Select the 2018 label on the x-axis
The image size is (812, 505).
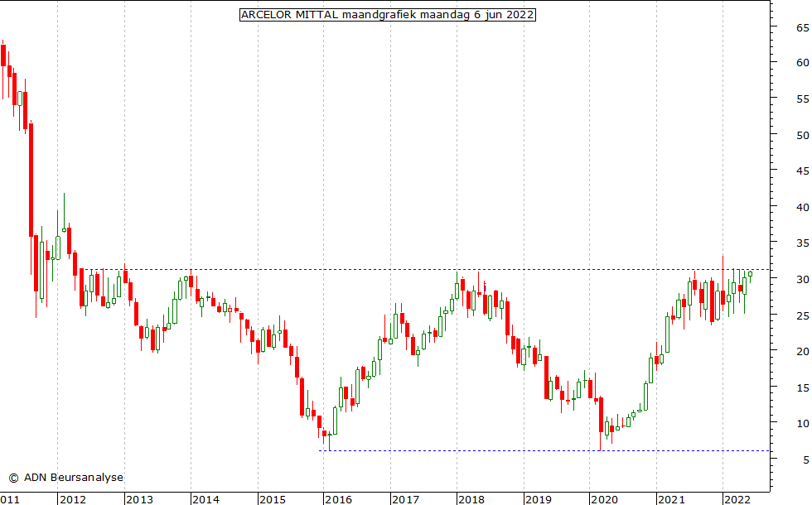coord(471,500)
